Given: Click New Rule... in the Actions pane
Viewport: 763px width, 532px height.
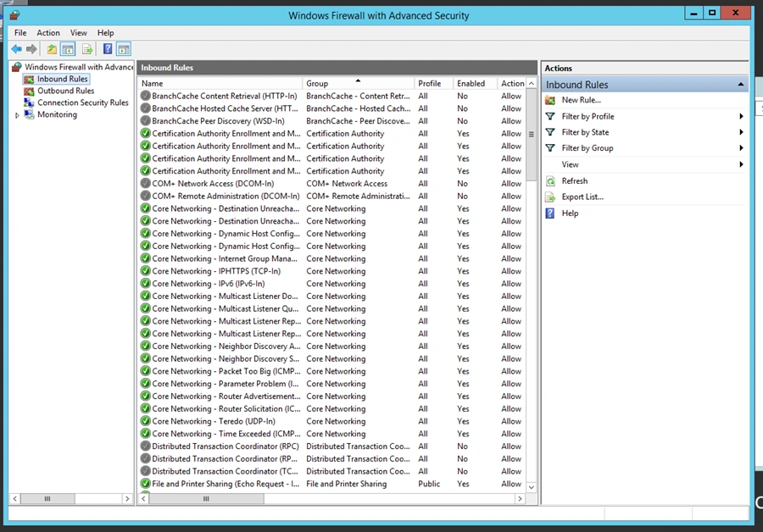Looking at the screenshot, I should [x=581, y=100].
